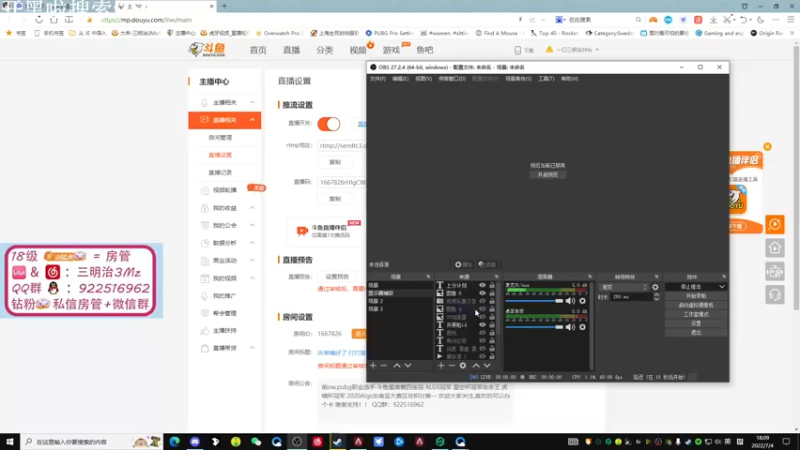Open source properties gear in sources toolbar
800x450 pixels.
tap(463, 365)
